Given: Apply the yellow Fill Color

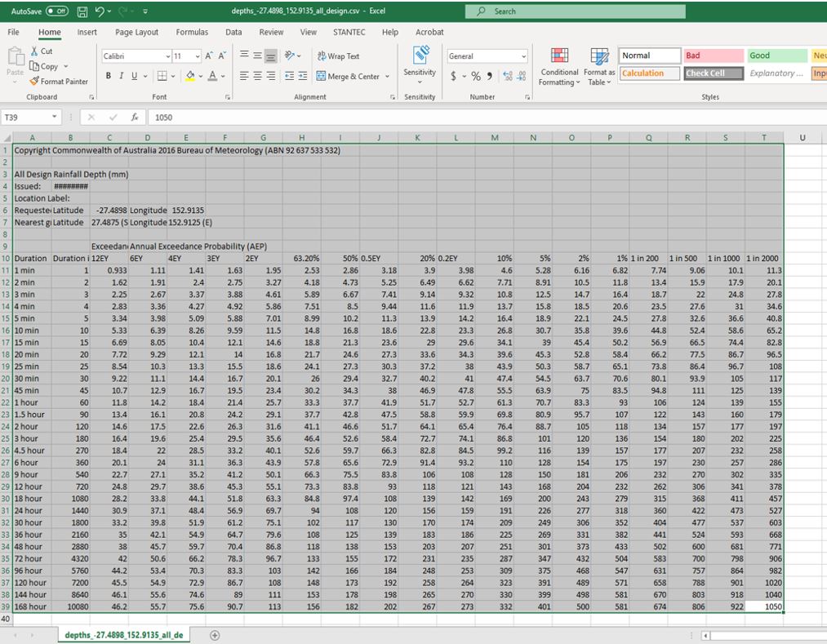Looking at the screenshot, I should 190,76.
